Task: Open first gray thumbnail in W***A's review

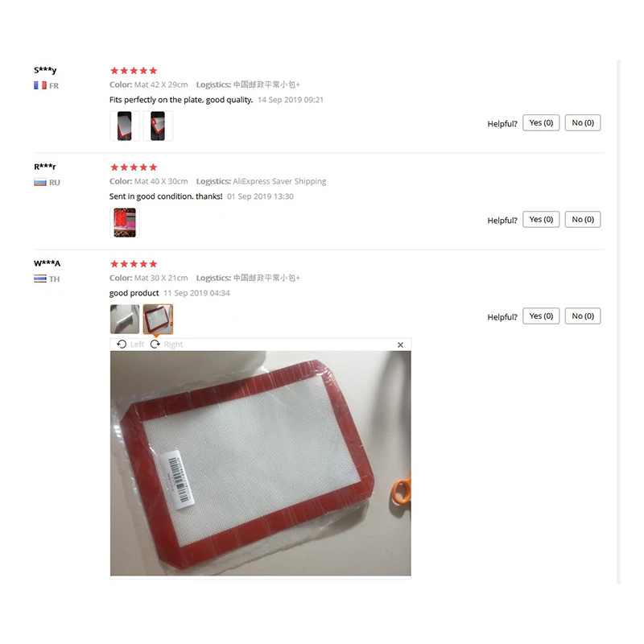Action: tap(125, 319)
